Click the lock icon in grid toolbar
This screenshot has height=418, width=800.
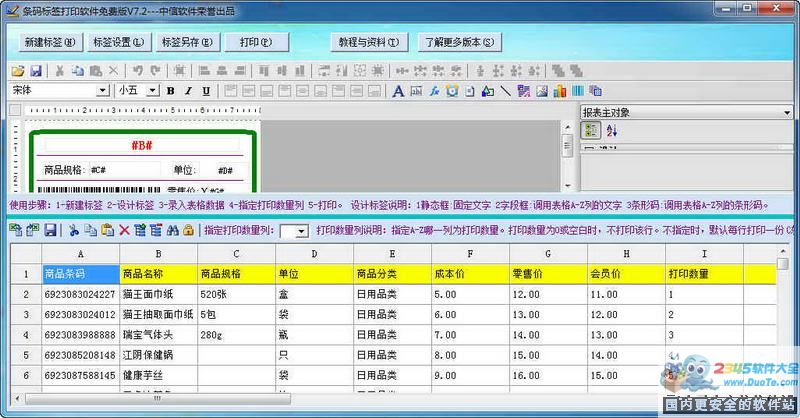point(188,230)
